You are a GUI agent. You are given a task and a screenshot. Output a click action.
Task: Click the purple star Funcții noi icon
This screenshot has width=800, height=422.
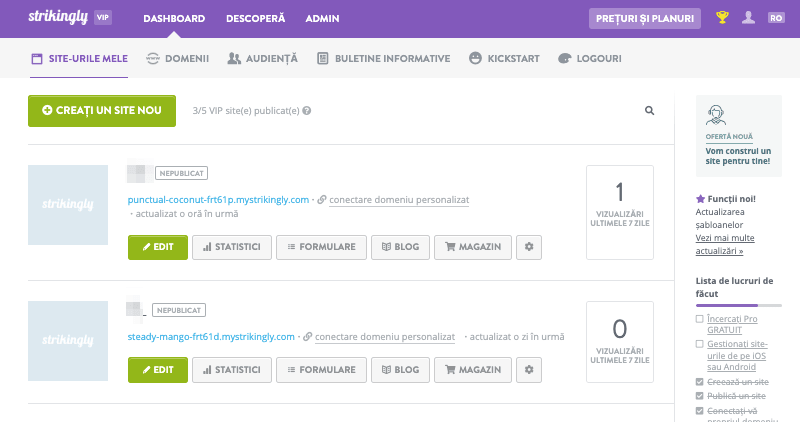click(701, 199)
